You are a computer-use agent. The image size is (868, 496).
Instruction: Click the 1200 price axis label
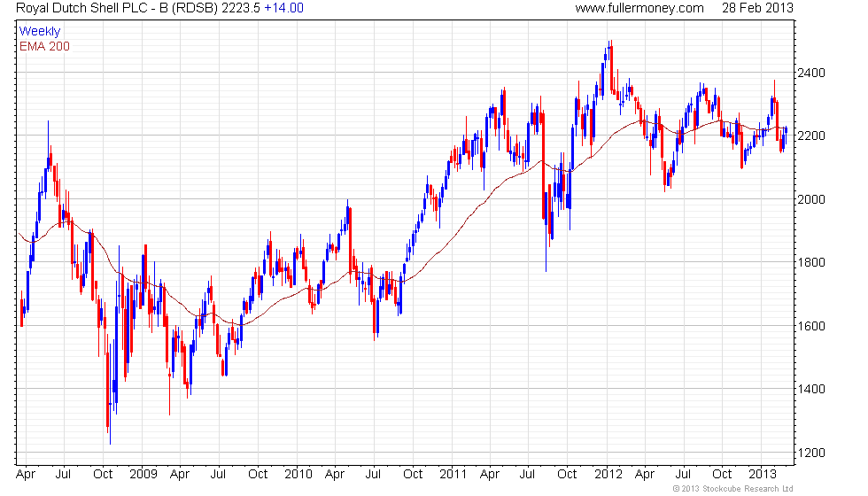[x=811, y=453]
